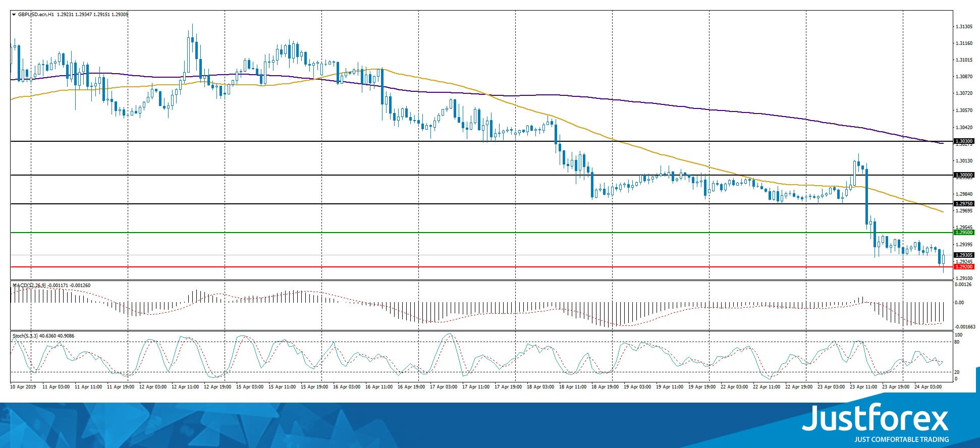Click the 1.30300 resistance level price tag
This screenshot has width=980, height=448.
(x=964, y=142)
